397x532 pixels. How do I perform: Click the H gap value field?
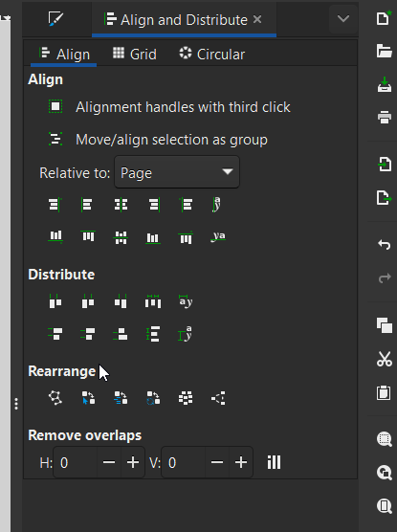(x=76, y=462)
